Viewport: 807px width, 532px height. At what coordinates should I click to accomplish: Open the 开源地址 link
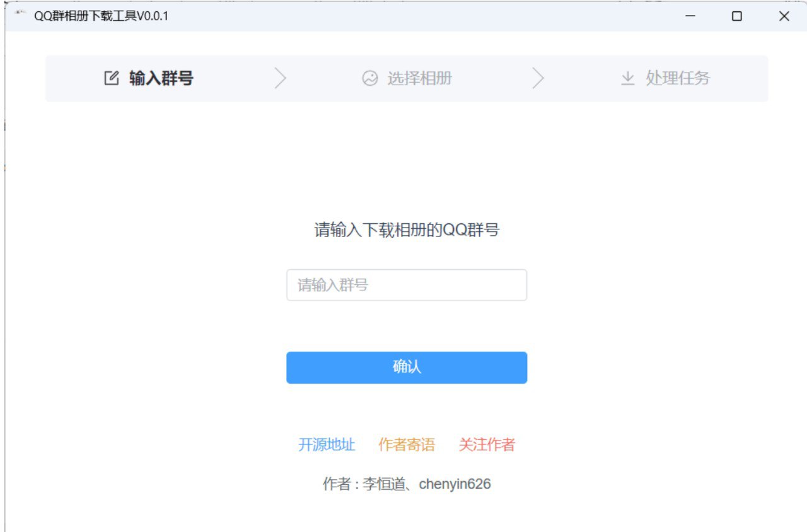pos(327,445)
